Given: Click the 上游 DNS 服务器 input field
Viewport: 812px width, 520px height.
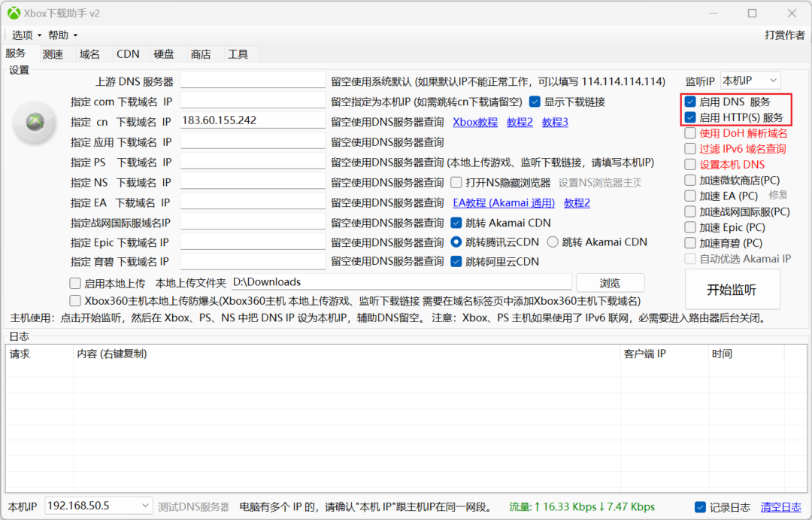Looking at the screenshot, I should (x=252, y=80).
